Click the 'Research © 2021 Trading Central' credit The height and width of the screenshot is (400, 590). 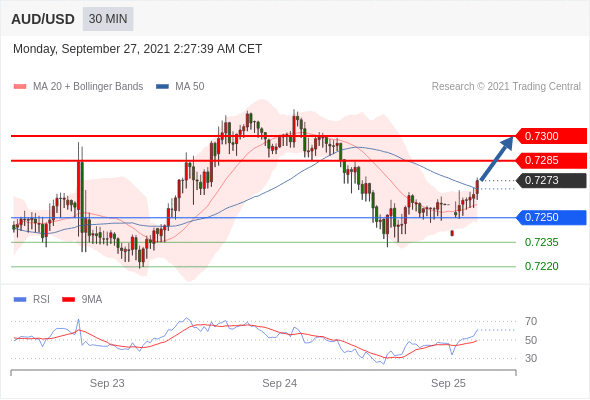pyautogui.click(x=506, y=87)
